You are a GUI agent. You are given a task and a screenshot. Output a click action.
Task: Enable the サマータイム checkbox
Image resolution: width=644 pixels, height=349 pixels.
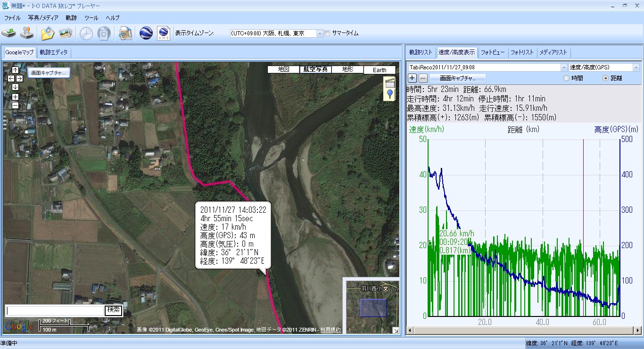(327, 33)
